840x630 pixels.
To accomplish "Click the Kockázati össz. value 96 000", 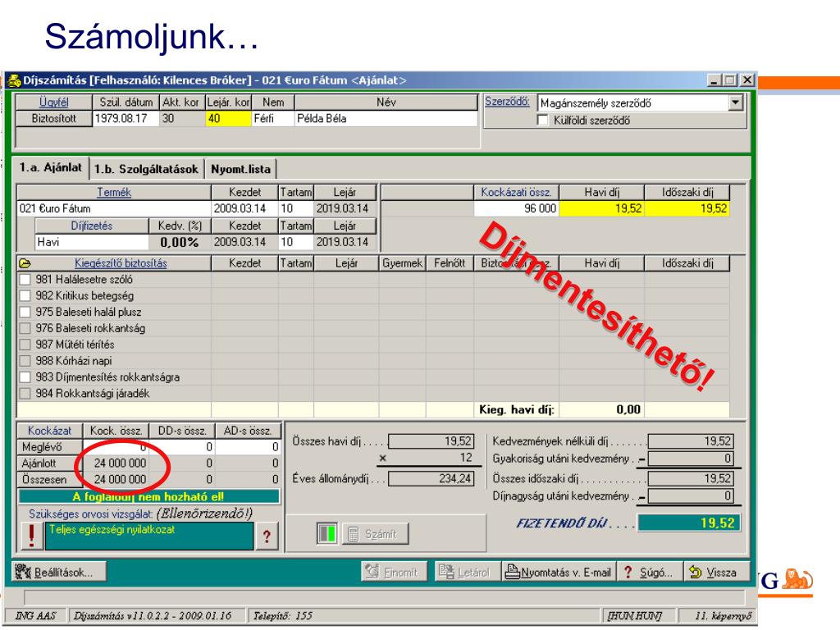I will point(516,208).
